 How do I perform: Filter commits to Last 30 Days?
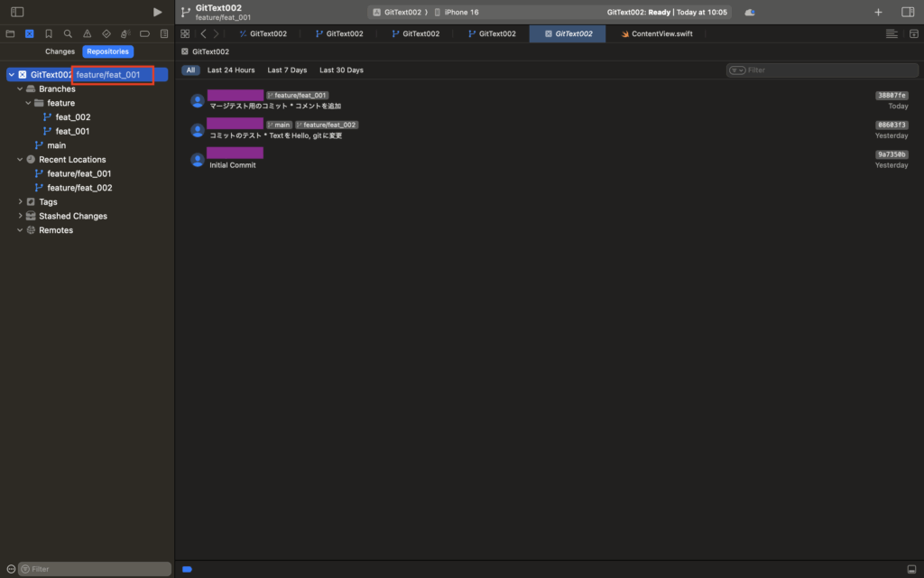click(341, 70)
